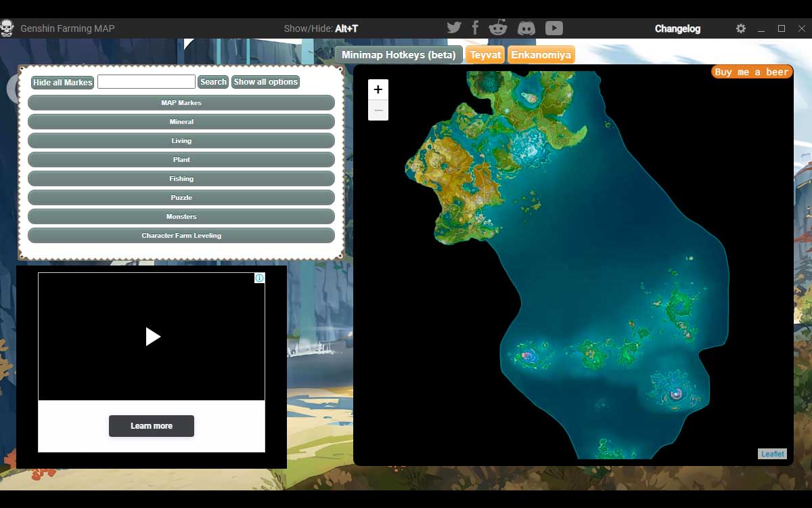Open the settings gear
Screen dimensions: 812x508
(741, 28)
